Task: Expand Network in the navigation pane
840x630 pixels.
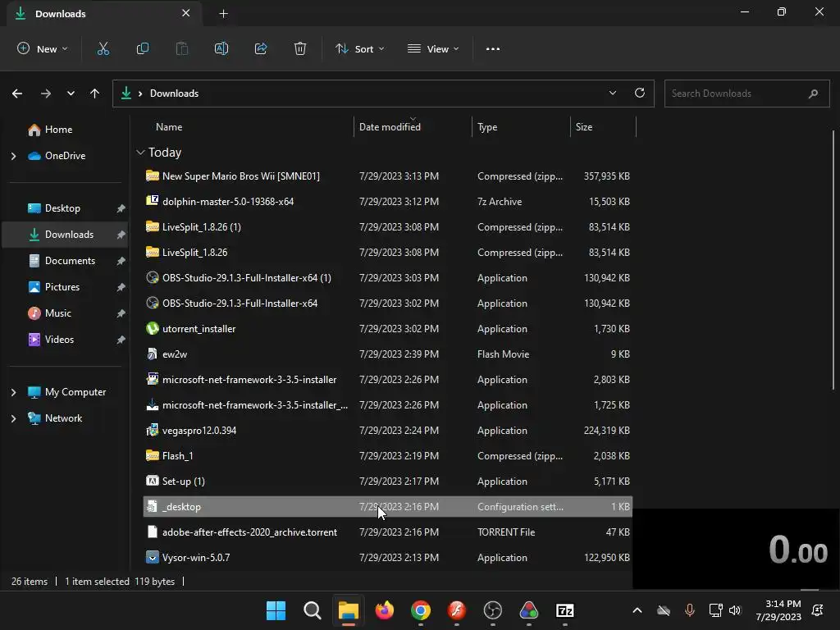Action: coord(13,419)
